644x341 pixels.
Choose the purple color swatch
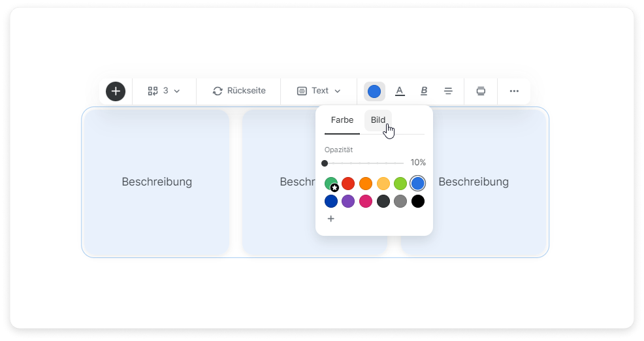(348, 201)
